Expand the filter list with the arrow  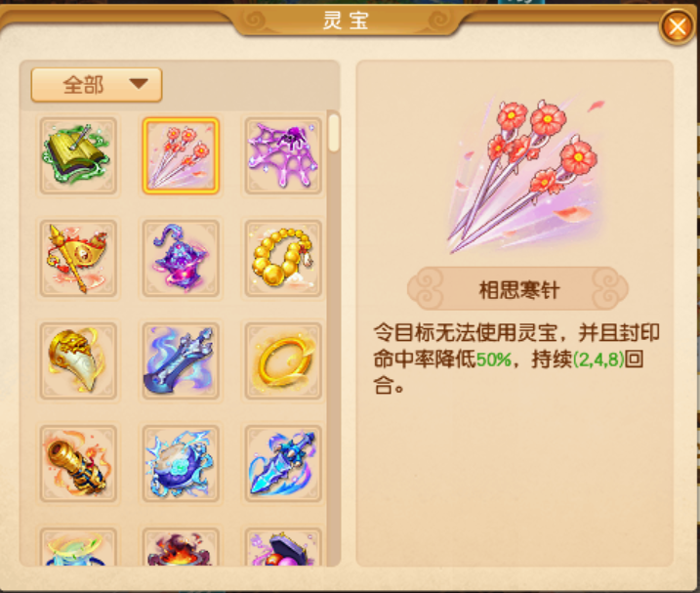point(139,84)
